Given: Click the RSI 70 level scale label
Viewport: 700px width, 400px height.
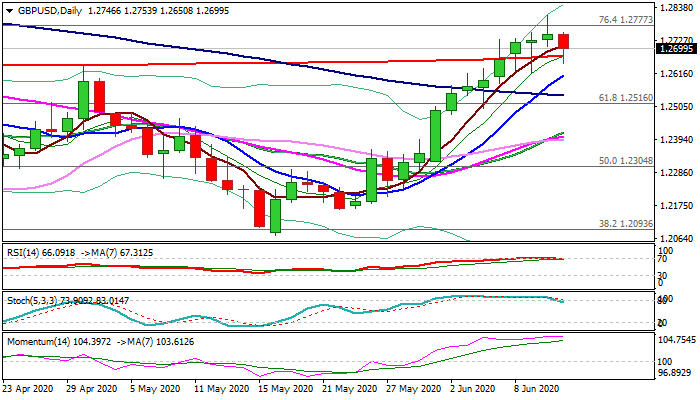Looking at the screenshot, I should pyautogui.click(x=662, y=259).
